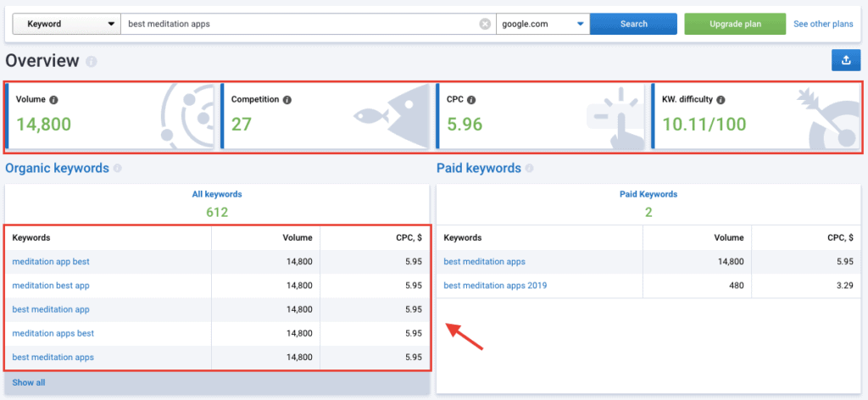This screenshot has height=400, width=868.
Task: Click the paid keywords count 2
Action: (x=648, y=213)
